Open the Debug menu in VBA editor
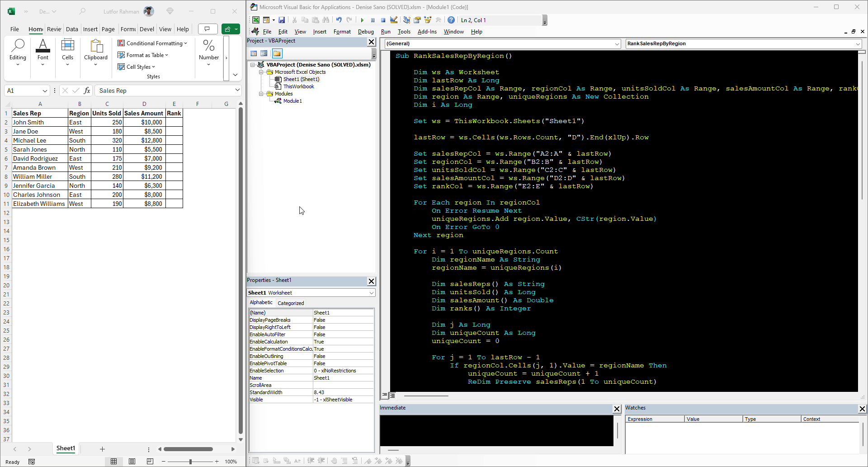The width and height of the screenshot is (868, 467). (365, 32)
